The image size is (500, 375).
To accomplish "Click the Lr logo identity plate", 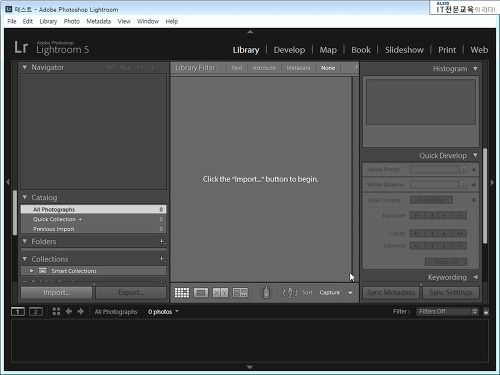I will [21, 47].
